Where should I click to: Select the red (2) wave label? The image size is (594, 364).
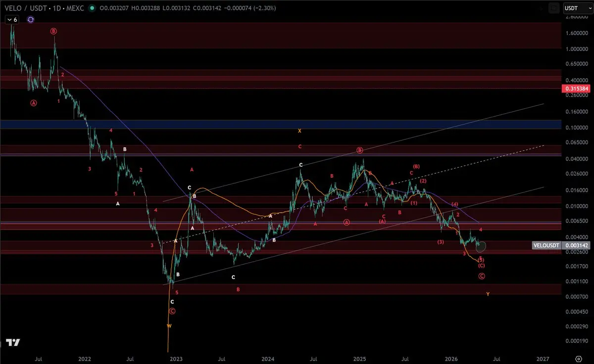(423, 181)
